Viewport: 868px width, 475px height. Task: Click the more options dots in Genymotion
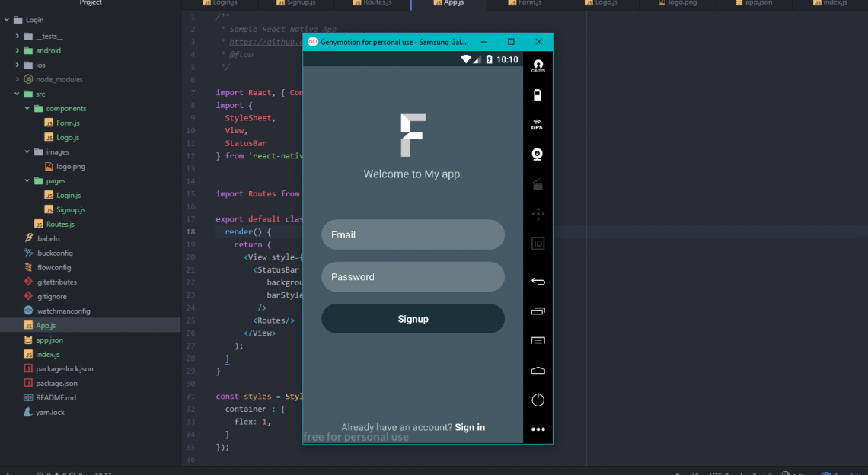(x=538, y=429)
